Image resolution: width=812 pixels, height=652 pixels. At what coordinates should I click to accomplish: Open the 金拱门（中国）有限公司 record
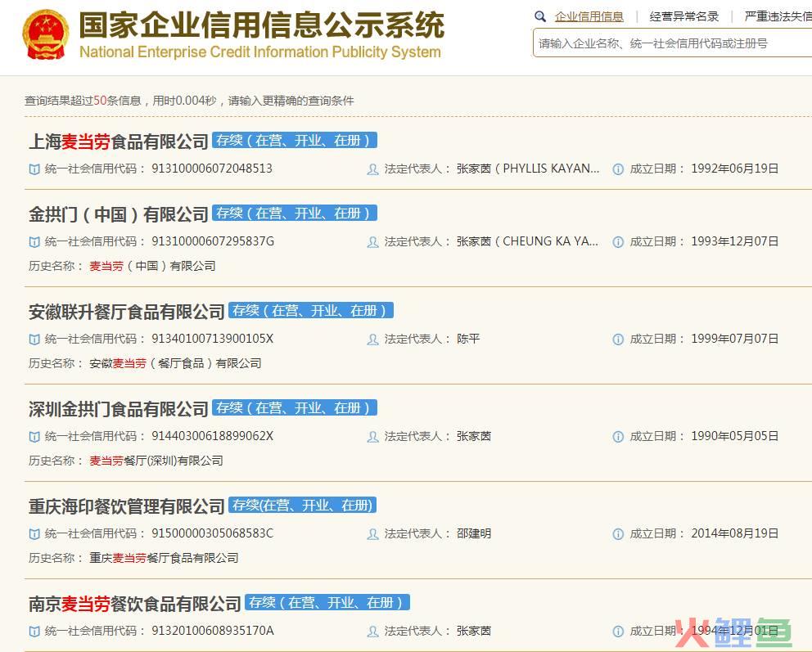click(119, 214)
